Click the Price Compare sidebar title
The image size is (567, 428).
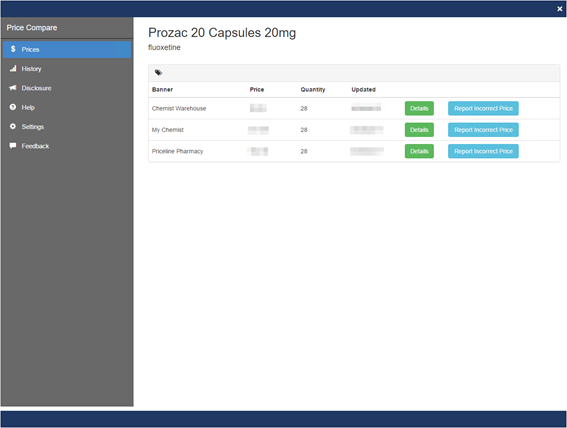click(x=32, y=28)
